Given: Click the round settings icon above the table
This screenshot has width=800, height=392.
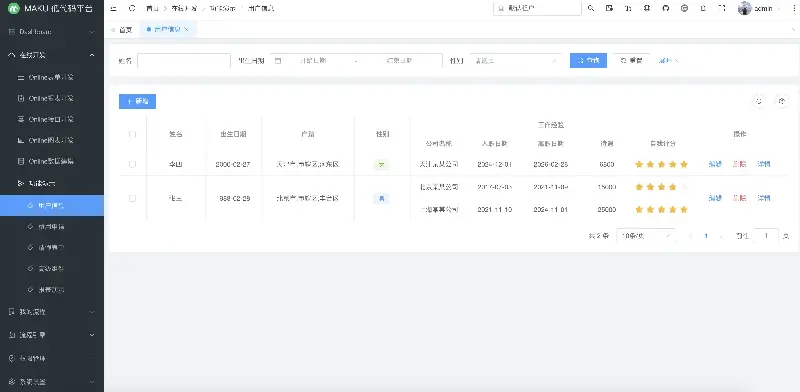Looking at the screenshot, I should 782,101.
